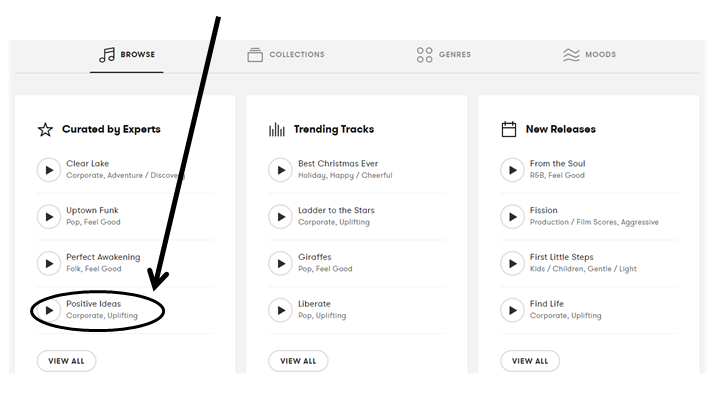Play the Ladder to the Stars track

coord(281,216)
